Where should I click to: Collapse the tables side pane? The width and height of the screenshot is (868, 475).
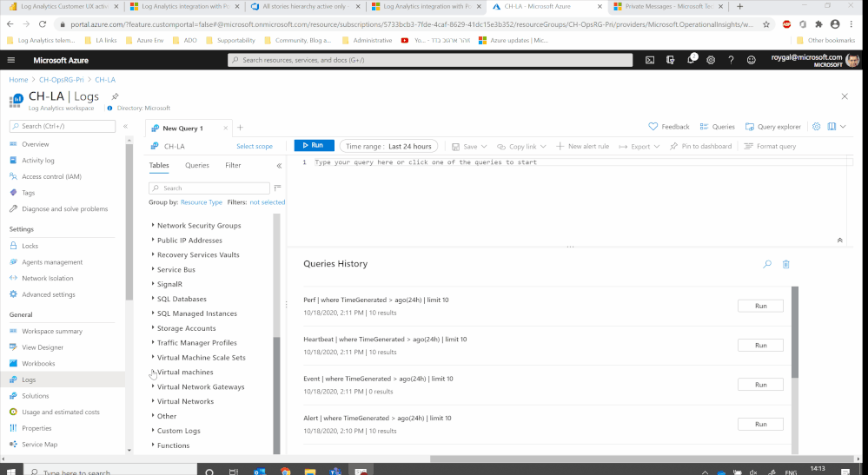pyautogui.click(x=279, y=165)
